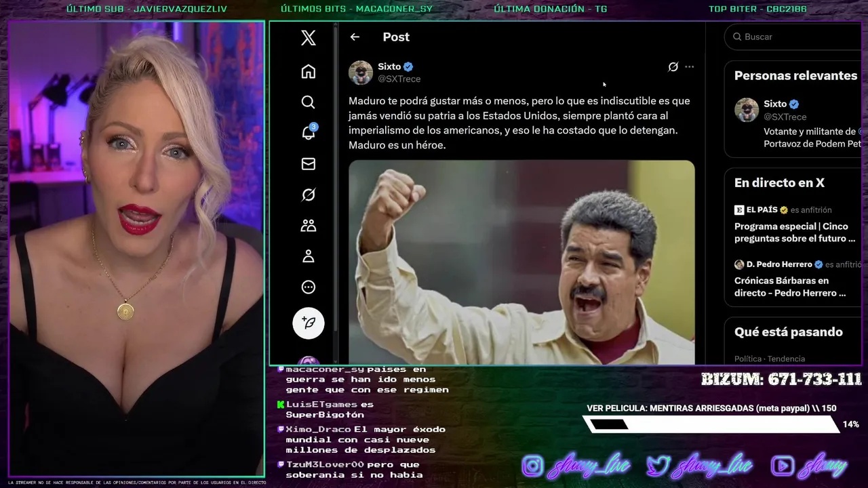868x488 pixels.
Task: Click the 14% goal label
Action: click(x=850, y=424)
